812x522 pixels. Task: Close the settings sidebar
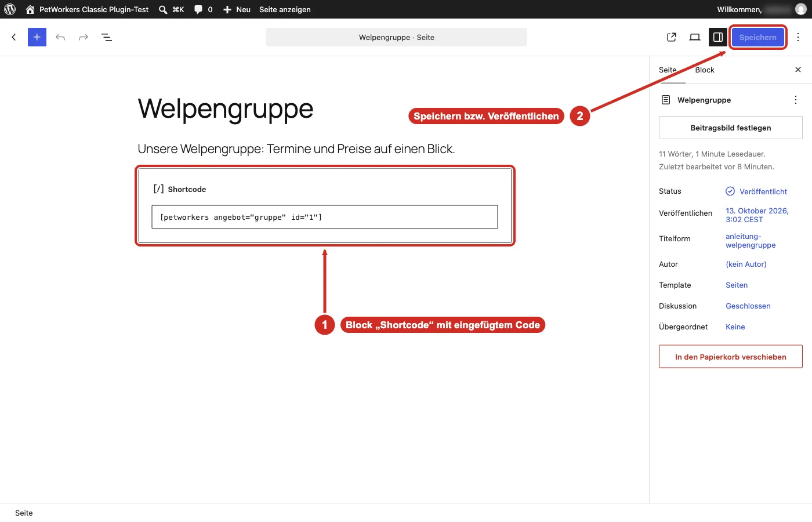click(798, 70)
